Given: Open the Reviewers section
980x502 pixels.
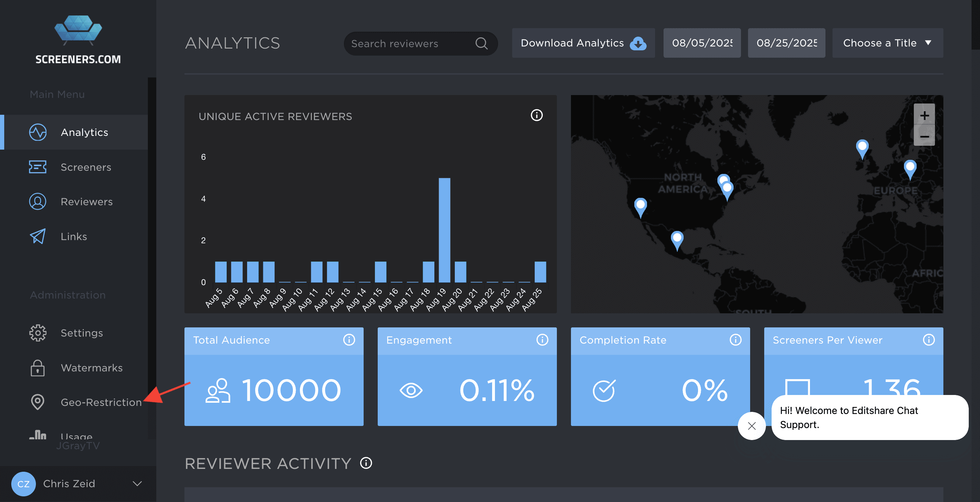Looking at the screenshot, I should [x=86, y=202].
